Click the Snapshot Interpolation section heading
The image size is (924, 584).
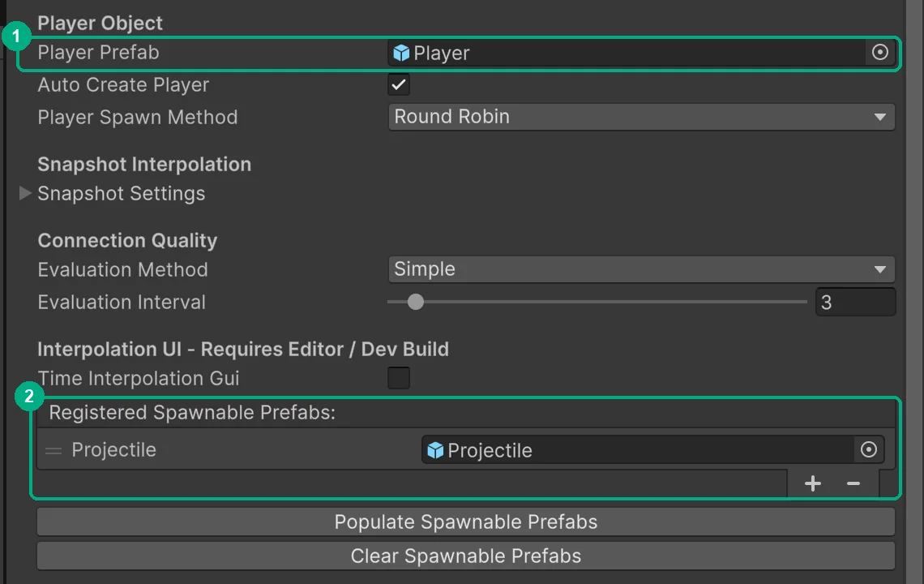pyautogui.click(x=144, y=164)
